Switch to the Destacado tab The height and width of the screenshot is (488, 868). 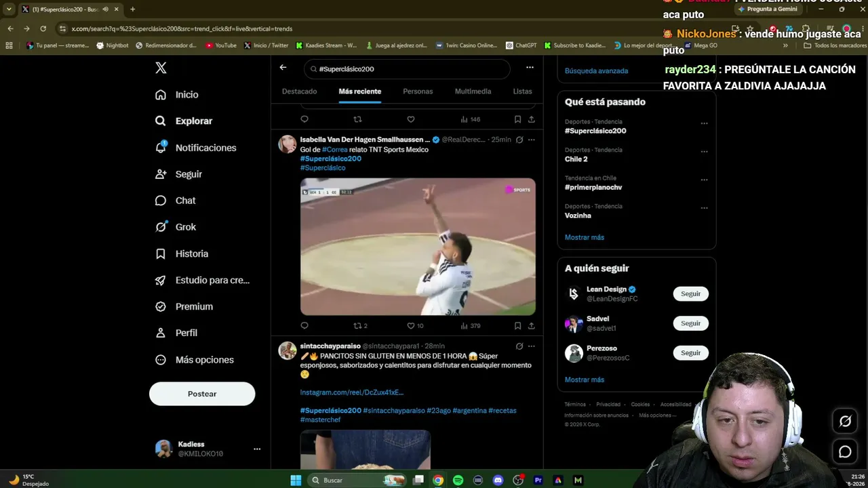(299, 91)
